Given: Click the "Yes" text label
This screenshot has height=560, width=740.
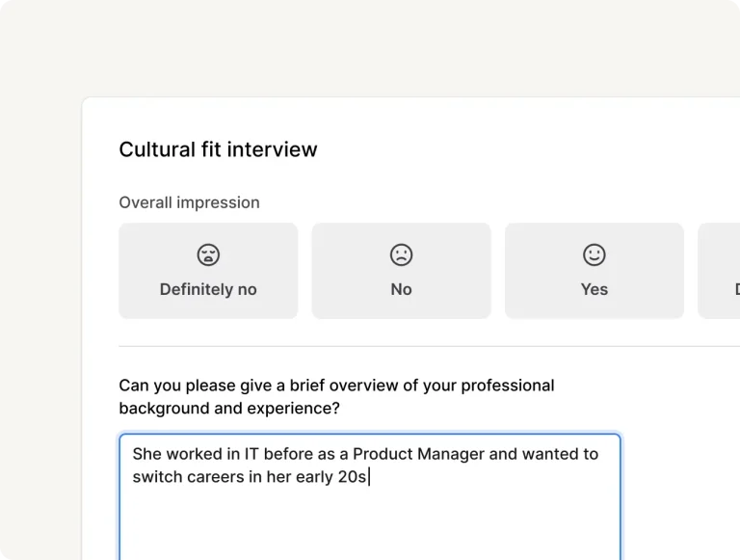Looking at the screenshot, I should [595, 289].
